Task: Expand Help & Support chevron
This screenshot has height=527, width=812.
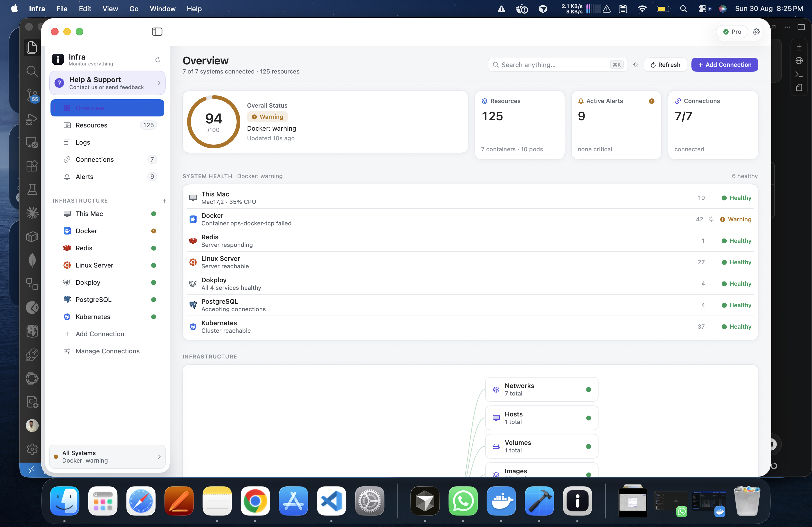Action: pos(159,83)
